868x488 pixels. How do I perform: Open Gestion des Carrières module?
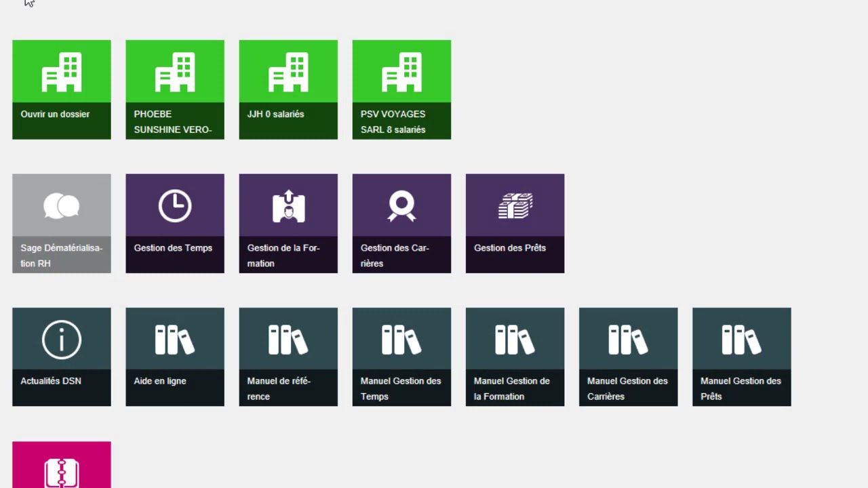tap(401, 224)
